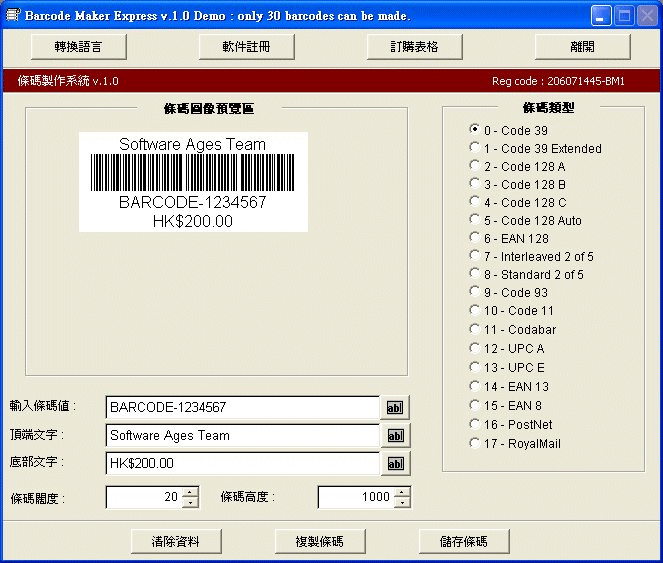Select the Code 128 Auto barcode type
Screen dimensions: 663x563
(475, 220)
